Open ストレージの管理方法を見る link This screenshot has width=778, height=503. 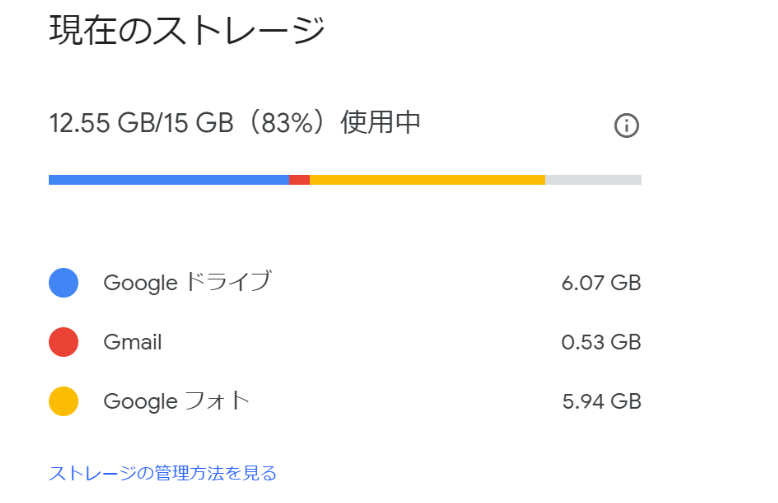coord(163,473)
